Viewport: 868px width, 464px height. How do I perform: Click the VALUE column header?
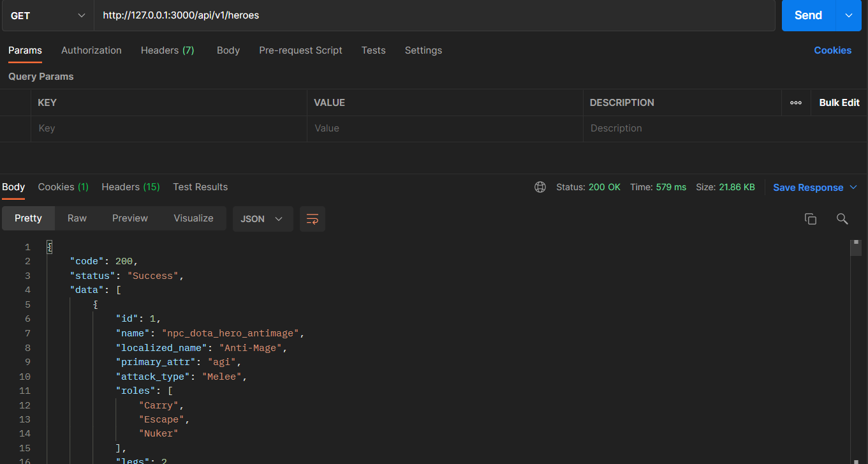point(330,103)
